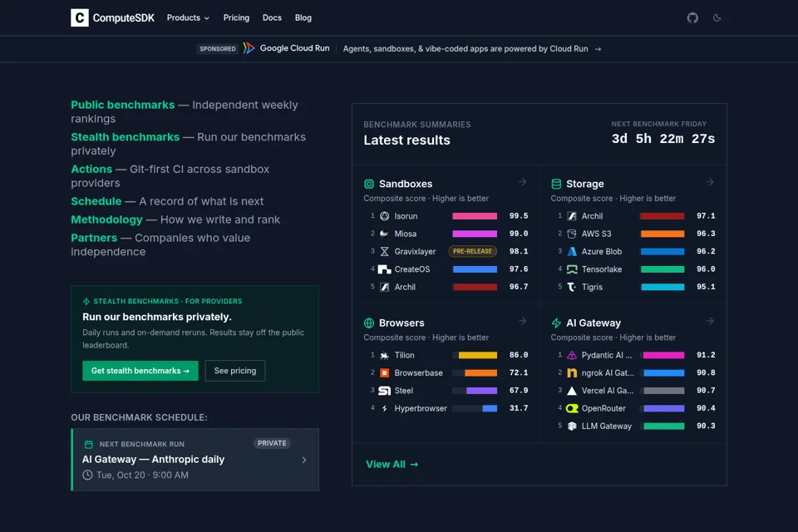Click the Gravixlayer provider icon
Screen dimensions: 798x532
(x=385, y=252)
